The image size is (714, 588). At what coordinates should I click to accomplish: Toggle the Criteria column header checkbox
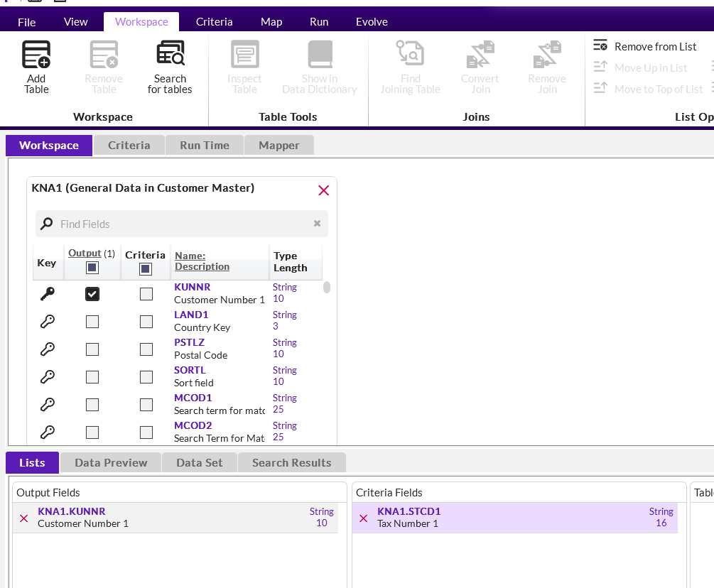(x=146, y=269)
